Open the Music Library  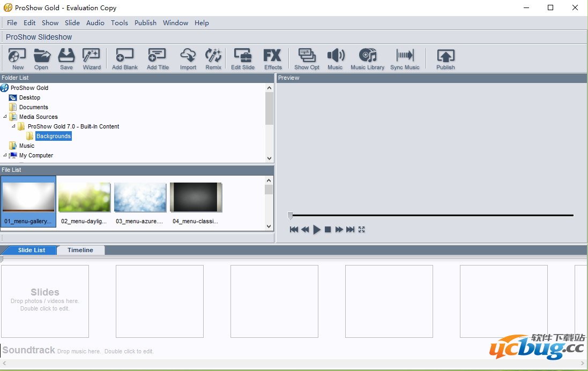click(367, 58)
